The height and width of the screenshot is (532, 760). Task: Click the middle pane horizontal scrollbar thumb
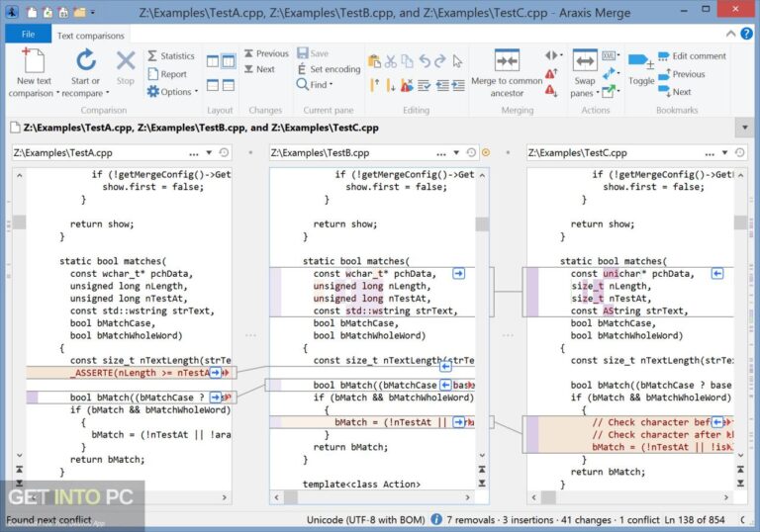291,497
